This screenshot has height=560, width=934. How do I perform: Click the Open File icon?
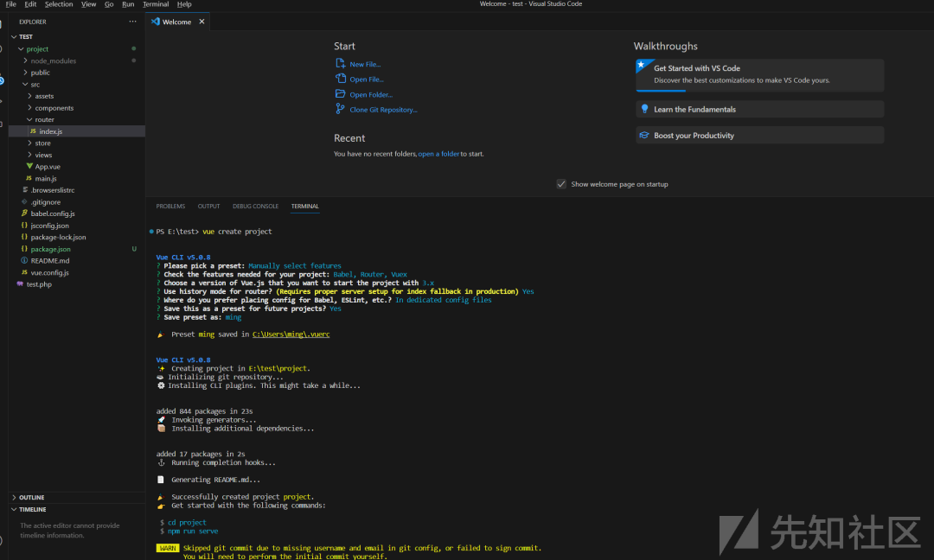340,79
